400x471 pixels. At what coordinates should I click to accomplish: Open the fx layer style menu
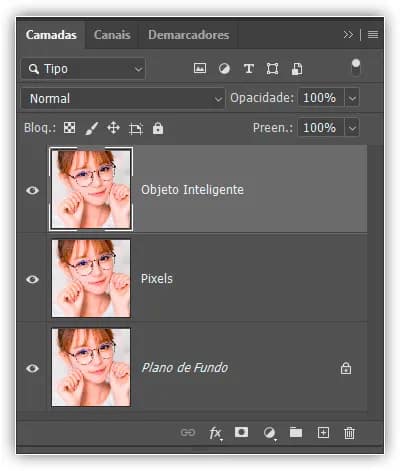click(x=215, y=433)
